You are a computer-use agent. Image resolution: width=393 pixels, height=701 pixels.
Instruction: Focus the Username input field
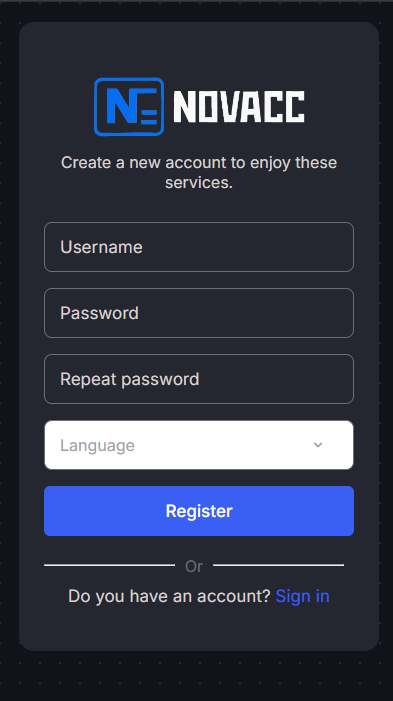click(199, 247)
